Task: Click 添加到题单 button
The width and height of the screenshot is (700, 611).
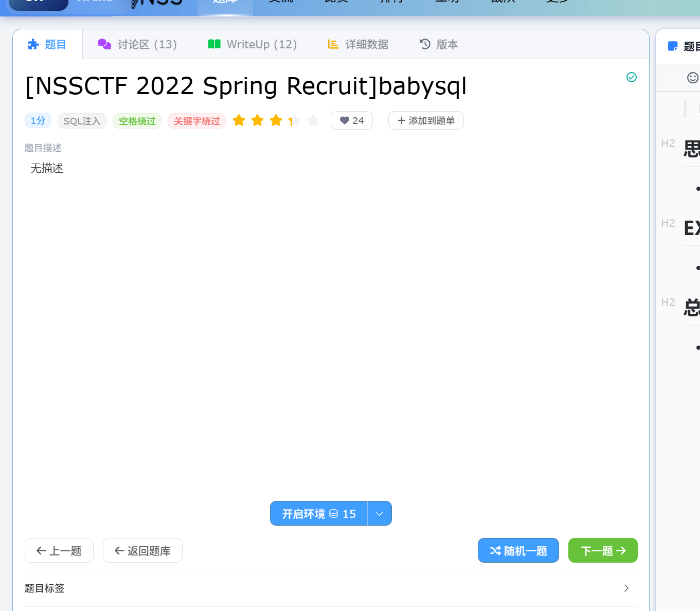Action: (x=426, y=120)
